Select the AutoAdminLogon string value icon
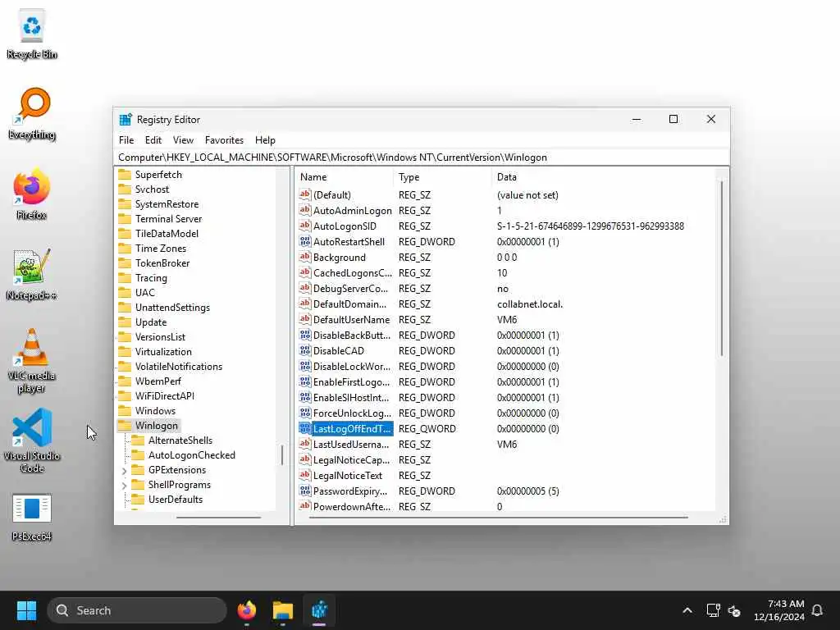The width and height of the screenshot is (840, 630). (305, 210)
